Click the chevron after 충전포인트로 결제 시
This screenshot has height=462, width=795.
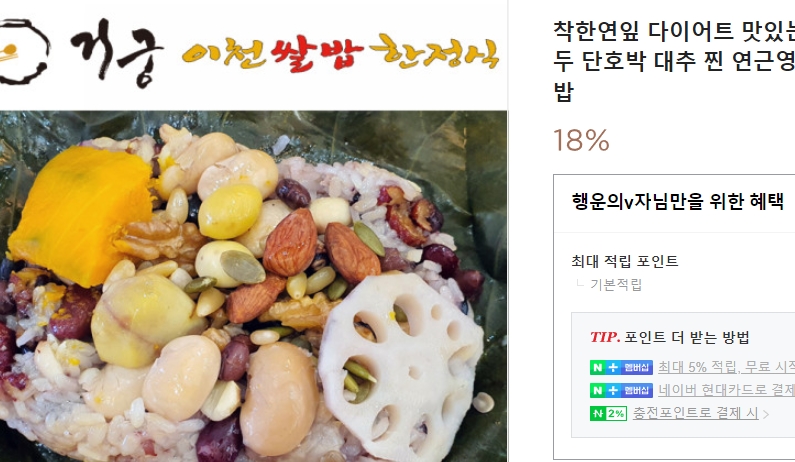[766, 414]
